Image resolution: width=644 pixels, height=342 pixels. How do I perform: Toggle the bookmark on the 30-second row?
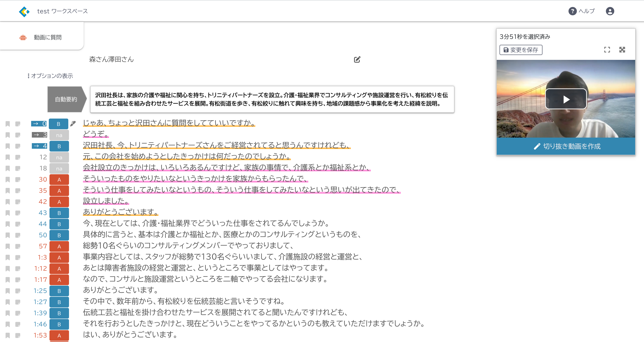click(x=8, y=180)
